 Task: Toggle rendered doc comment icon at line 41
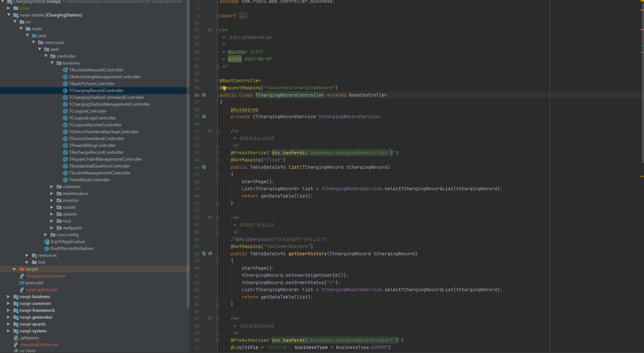pos(210,131)
